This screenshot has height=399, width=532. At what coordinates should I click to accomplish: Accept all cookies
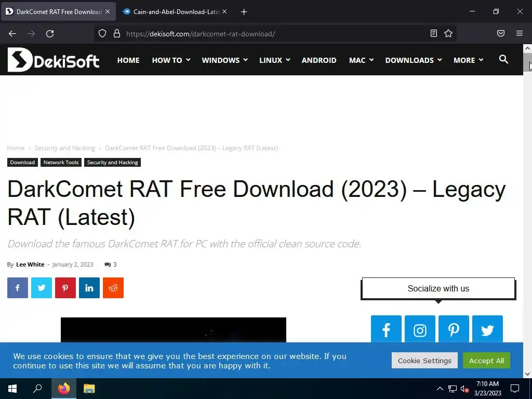pos(486,361)
